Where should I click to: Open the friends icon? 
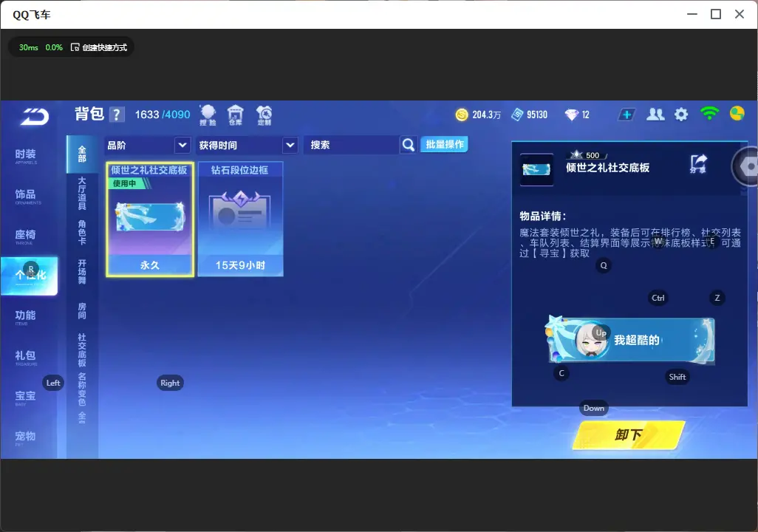tap(655, 115)
